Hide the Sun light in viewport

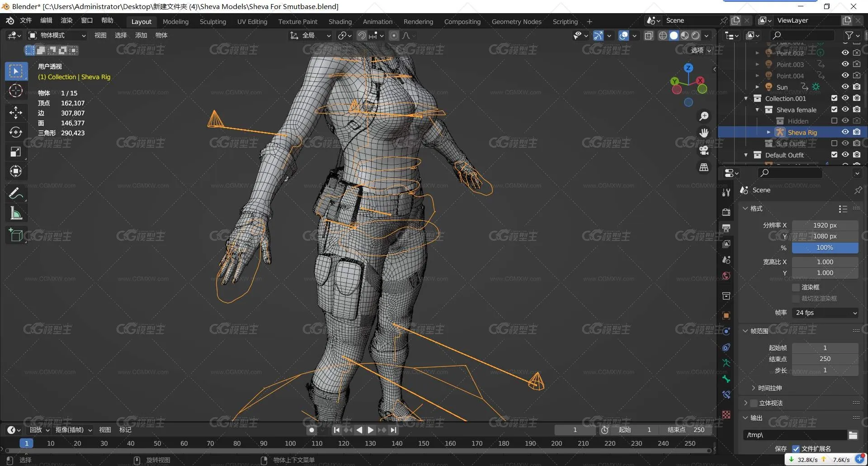coord(845,87)
